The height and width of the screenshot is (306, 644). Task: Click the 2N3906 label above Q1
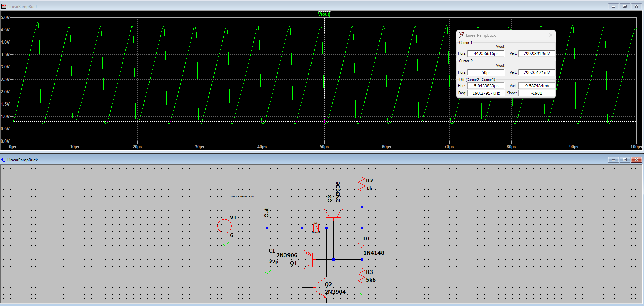point(287,255)
